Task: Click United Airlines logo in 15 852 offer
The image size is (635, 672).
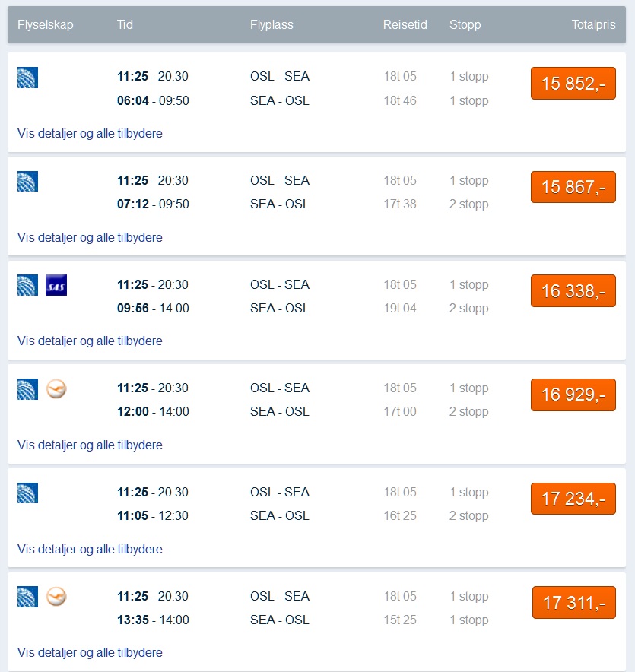Action: coord(27,78)
